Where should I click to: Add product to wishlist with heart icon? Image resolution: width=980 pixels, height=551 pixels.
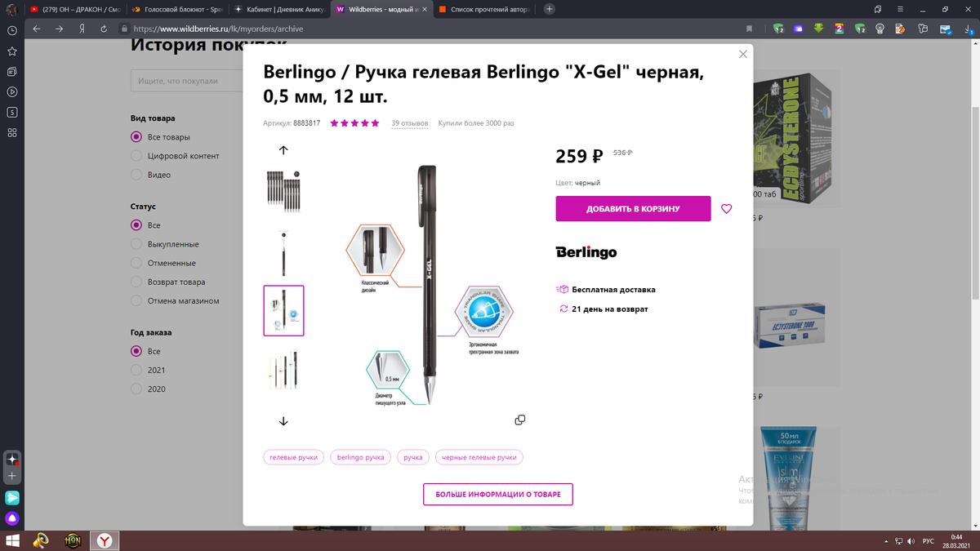coord(727,209)
